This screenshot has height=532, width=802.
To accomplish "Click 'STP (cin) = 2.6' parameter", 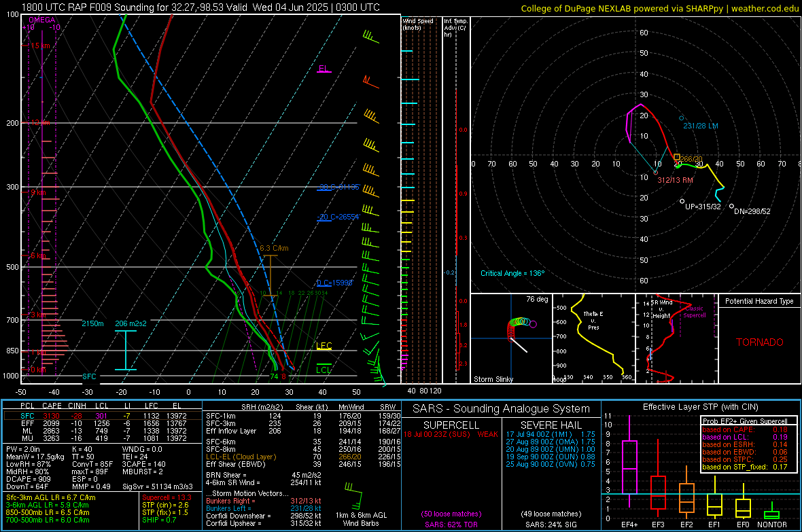I will pos(165,505).
